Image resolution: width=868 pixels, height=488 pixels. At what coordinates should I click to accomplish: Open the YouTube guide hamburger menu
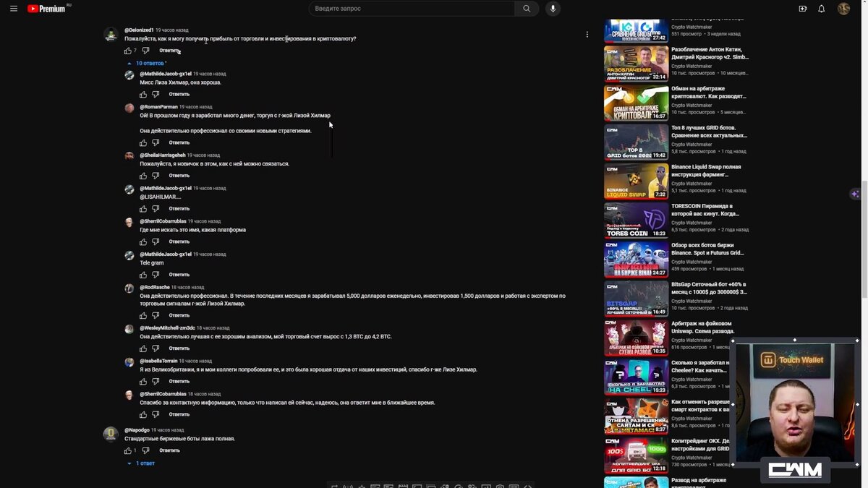tap(14, 9)
